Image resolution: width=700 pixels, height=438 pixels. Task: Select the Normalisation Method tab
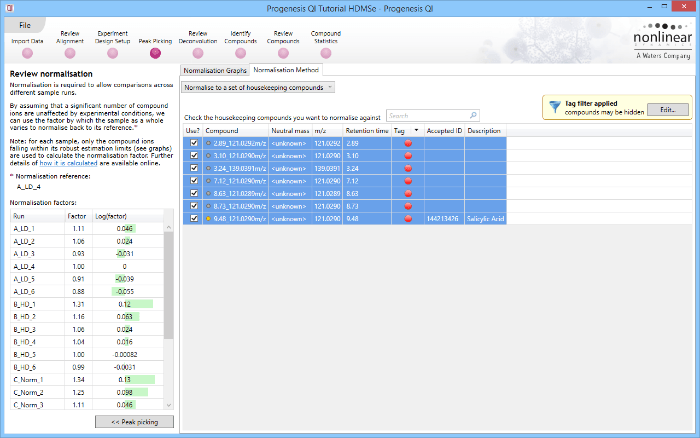286,70
